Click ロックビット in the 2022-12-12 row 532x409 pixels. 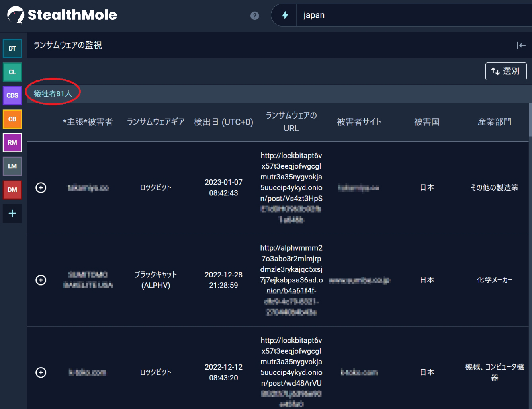pos(156,372)
